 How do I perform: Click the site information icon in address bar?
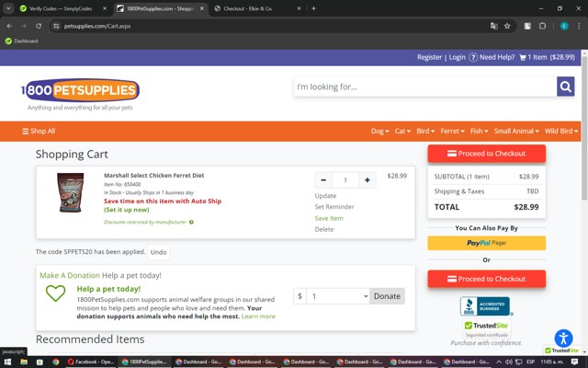pyautogui.click(x=56, y=26)
